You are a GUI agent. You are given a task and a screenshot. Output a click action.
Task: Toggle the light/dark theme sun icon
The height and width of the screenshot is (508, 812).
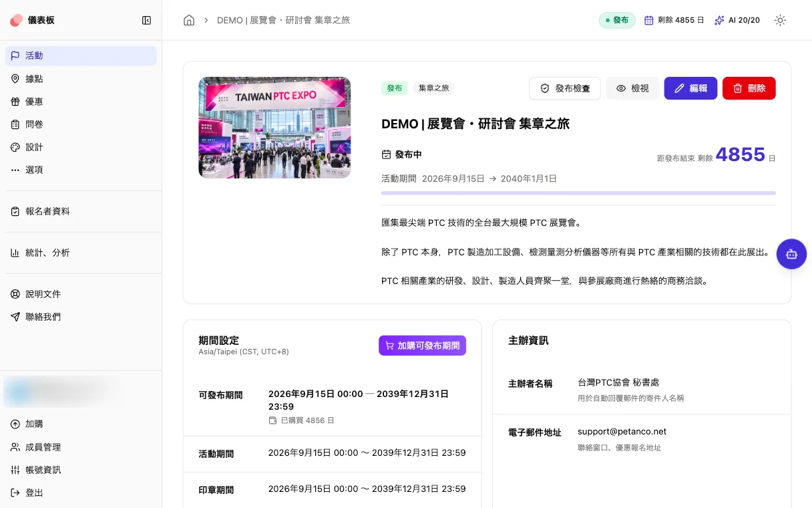coord(780,20)
